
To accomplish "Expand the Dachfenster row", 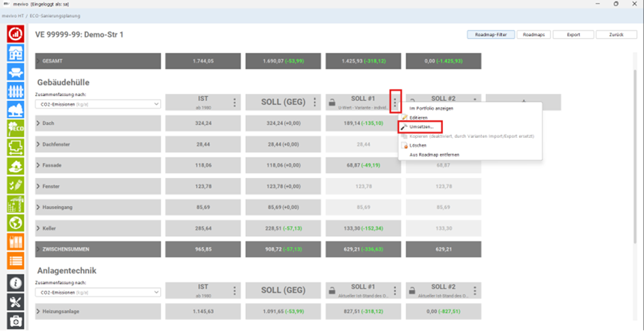I will (x=38, y=144).
